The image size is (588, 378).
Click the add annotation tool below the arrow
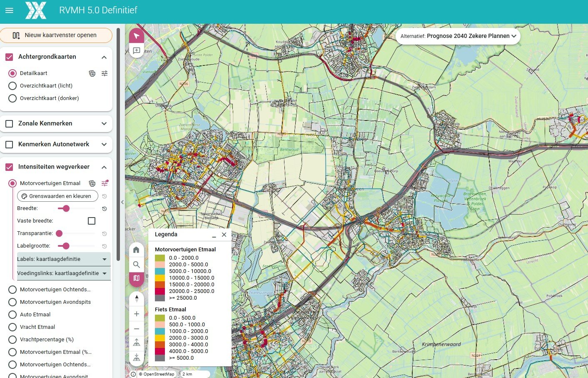[137, 51]
